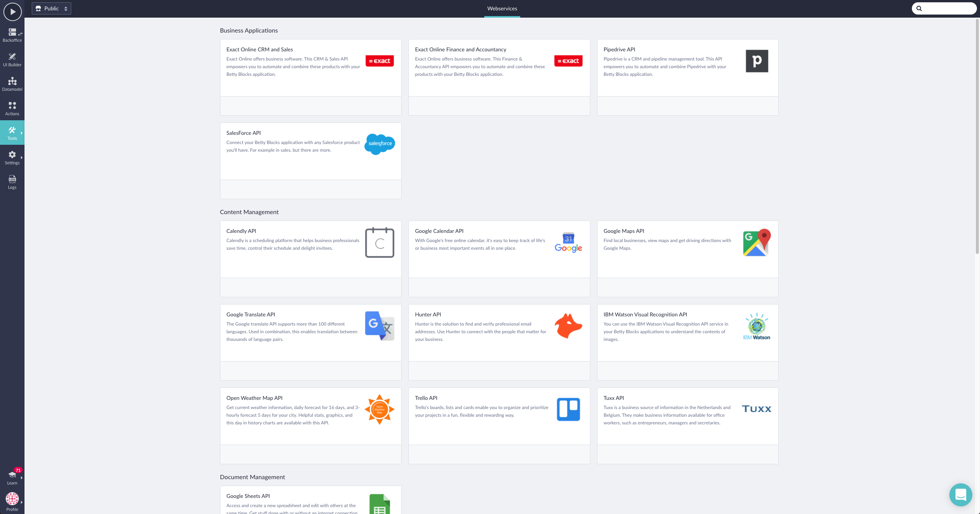Click the Google Maps pin logo
This screenshot has width=980, height=514.
(757, 242)
